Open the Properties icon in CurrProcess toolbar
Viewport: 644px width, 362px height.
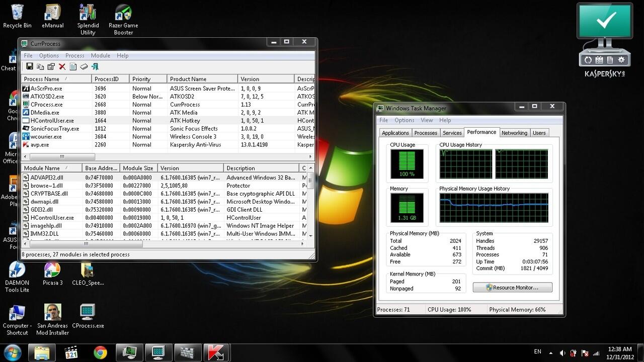51,66
